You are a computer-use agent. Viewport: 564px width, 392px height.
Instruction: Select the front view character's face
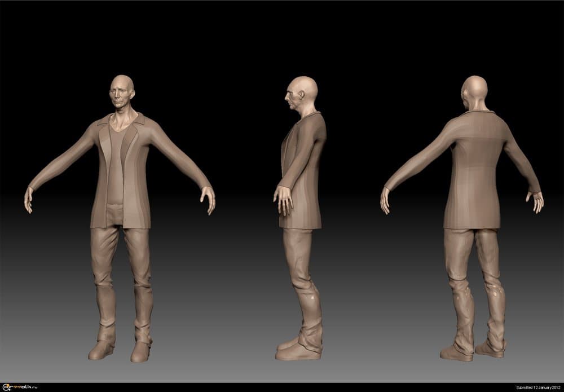121,94
